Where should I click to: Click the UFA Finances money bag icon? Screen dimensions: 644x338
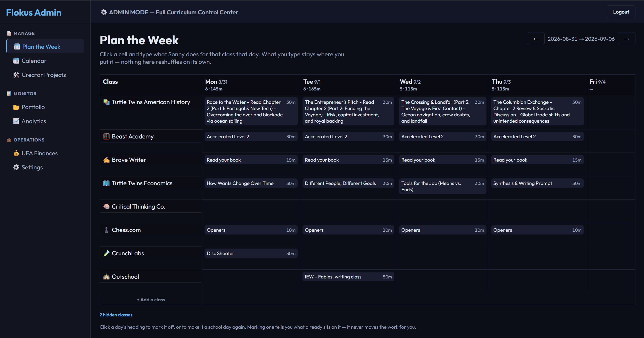pos(16,153)
